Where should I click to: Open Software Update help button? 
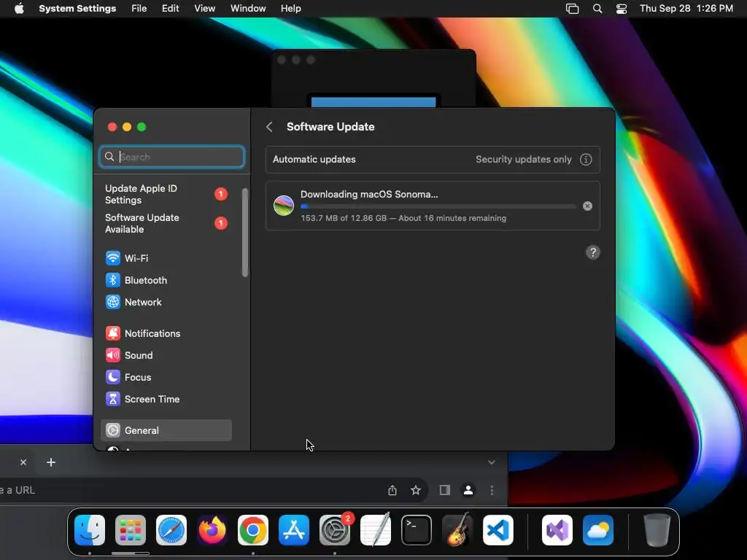[592, 252]
